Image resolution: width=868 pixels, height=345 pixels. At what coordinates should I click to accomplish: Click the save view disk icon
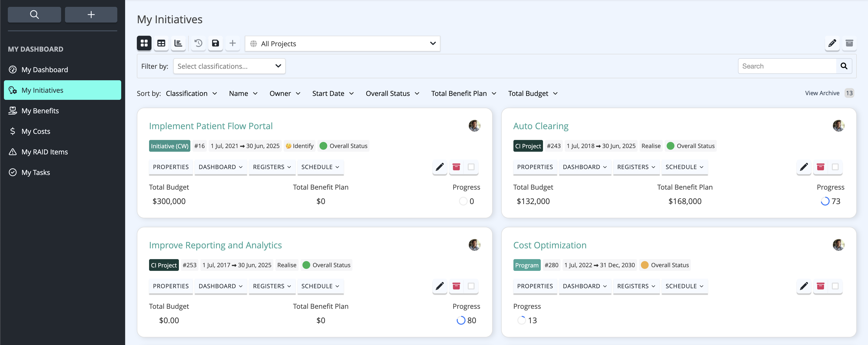(215, 43)
